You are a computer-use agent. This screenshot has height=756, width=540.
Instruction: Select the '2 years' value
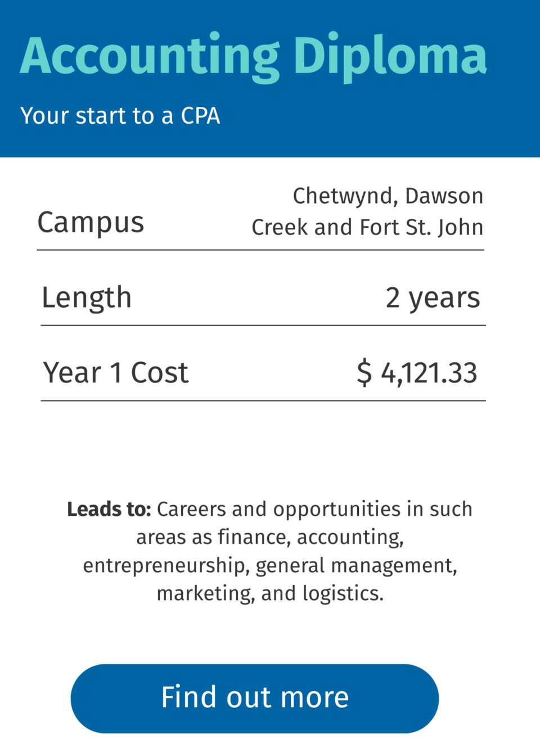(x=433, y=298)
